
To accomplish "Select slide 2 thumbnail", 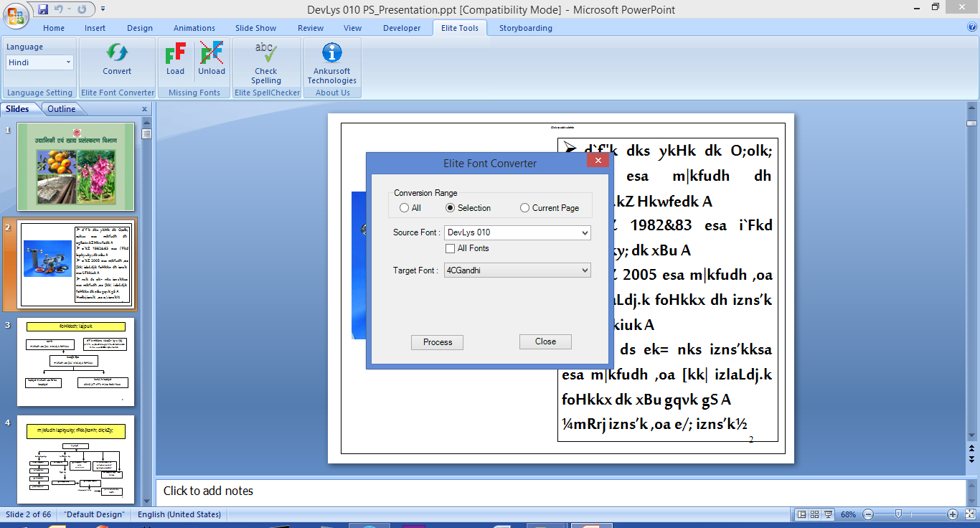I will pyautogui.click(x=75, y=264).
